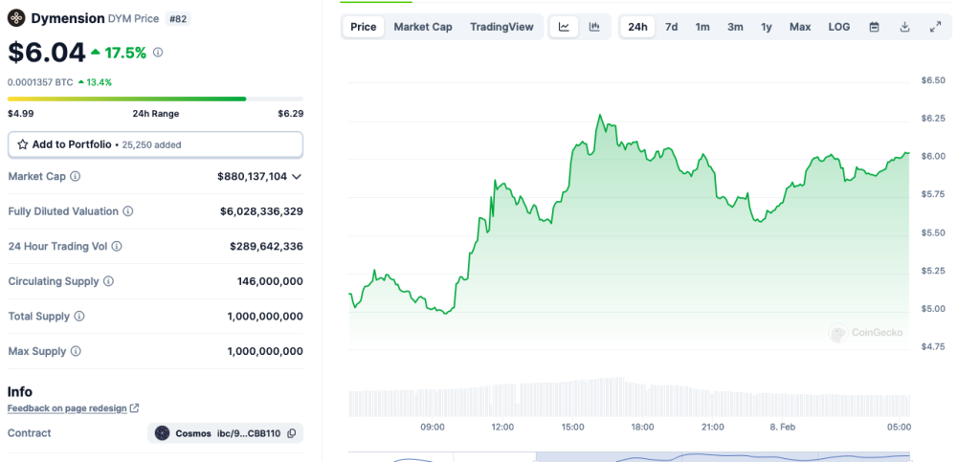Switch to line chart view icon
The image size is (980, 462).
[x=564, y=27]
